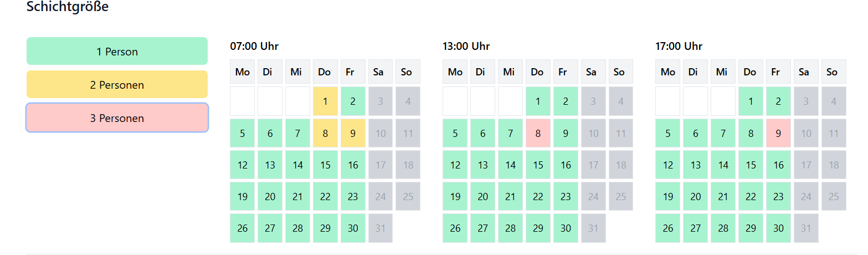Select the "1 Person" shift size
This screenshot has width=868, height=255.
point(117,52)
